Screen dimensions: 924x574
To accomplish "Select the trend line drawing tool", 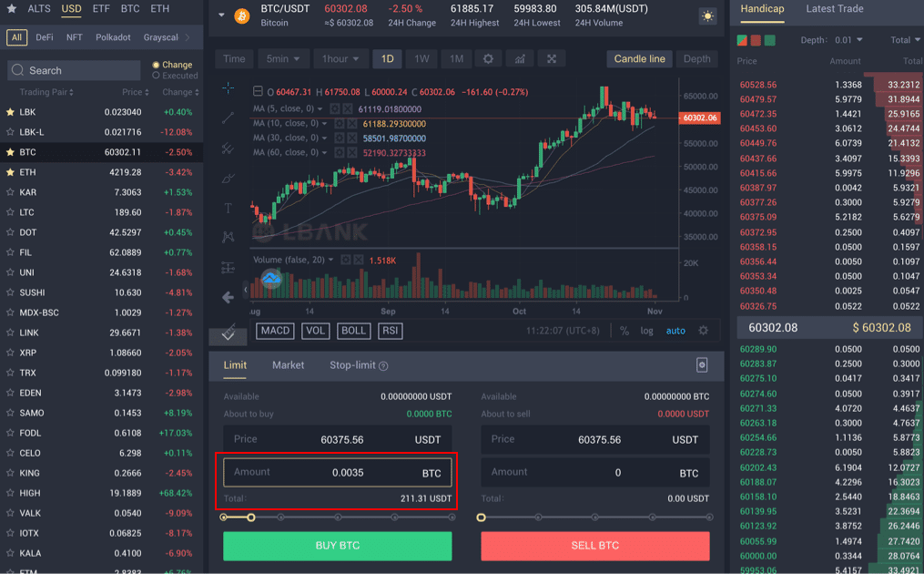I will 228,118.
